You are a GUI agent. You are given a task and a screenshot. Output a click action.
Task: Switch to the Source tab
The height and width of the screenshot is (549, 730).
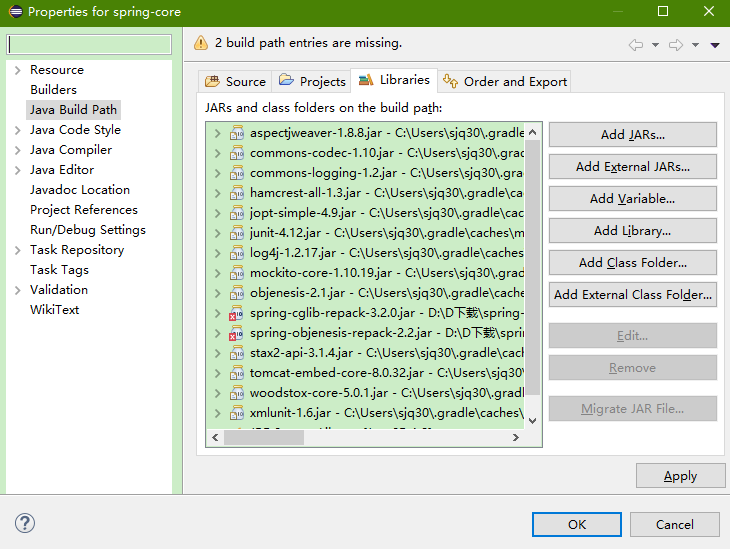pos(236,82)
